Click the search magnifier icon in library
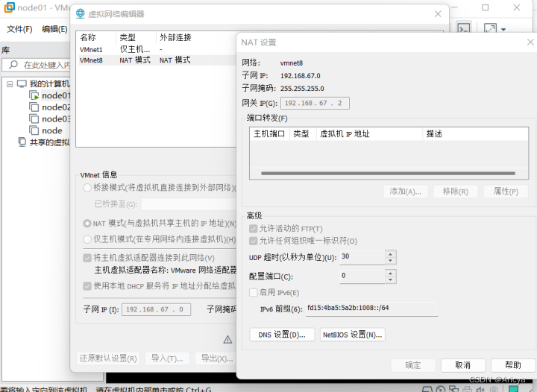Image resolution: width=537 pixels, height=392 pixels. coord(13,65)
